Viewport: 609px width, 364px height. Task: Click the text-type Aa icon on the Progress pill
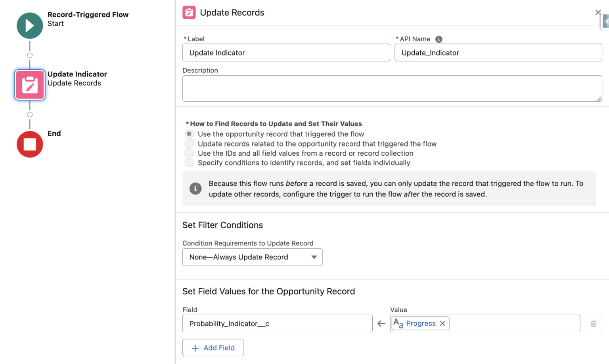click(x=398, y=323)
